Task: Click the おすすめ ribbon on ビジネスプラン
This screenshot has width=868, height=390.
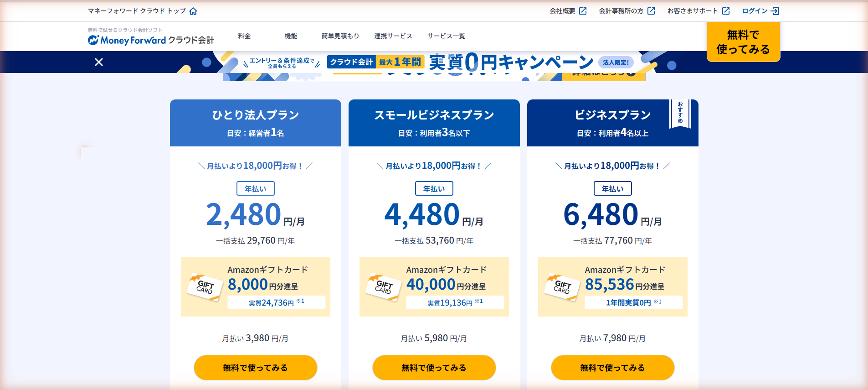Action: (x=680, y=114)
